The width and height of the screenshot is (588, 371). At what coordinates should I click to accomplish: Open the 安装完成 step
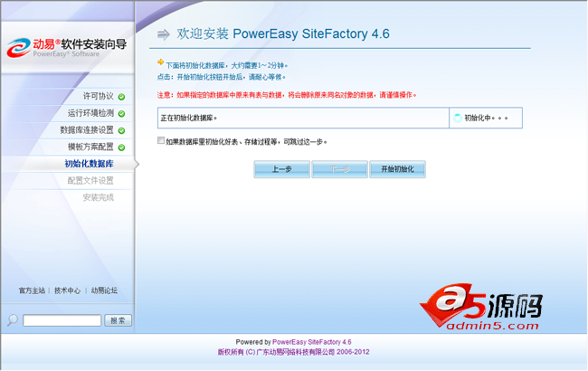pyautogui.click(x=99, y=197)
